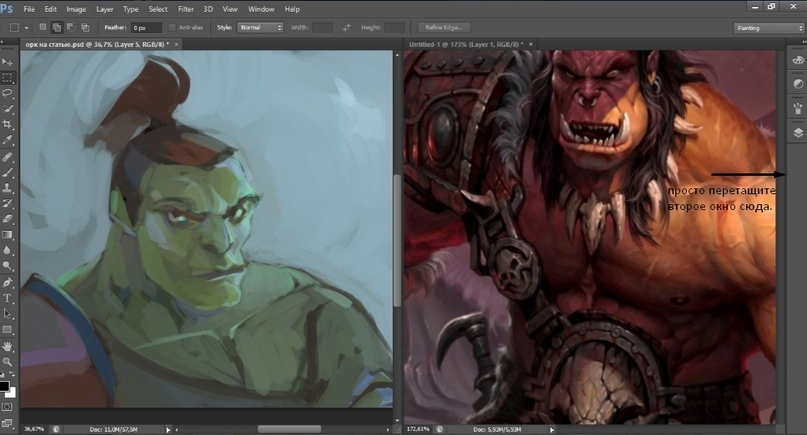Click the Photoshop Ps logo
The height and width of the screenshot is (435, 807).
(x=7, y=9)
